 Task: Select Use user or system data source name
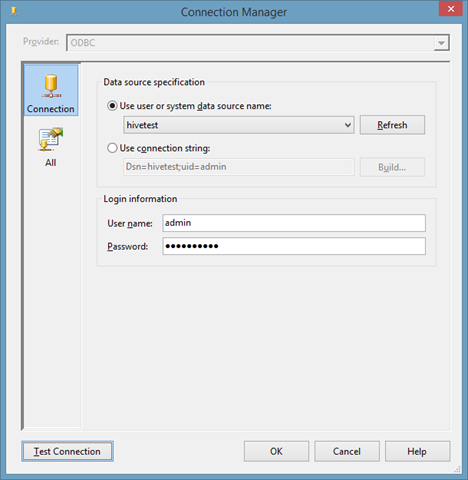pos(112,106)
